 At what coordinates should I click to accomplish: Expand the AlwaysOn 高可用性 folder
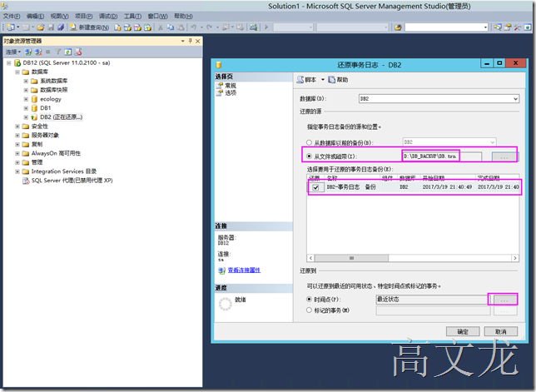tap(17, 153)
